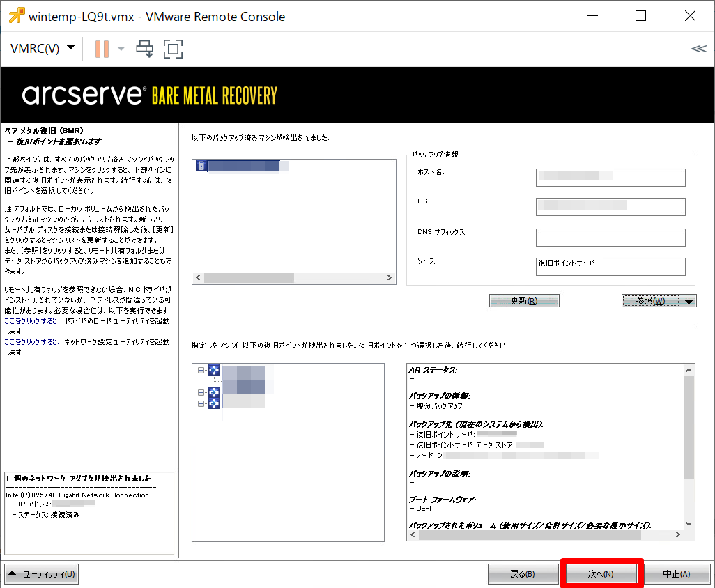Collapse the first recovery point tree node
This screenshot has height=588, width=715.
tap(201, 371)
